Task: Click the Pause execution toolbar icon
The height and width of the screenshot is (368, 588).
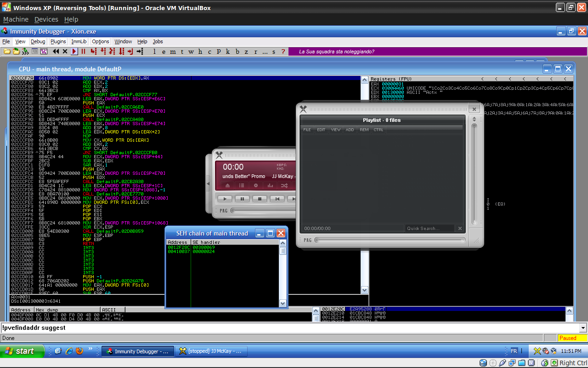Action: 83,52
